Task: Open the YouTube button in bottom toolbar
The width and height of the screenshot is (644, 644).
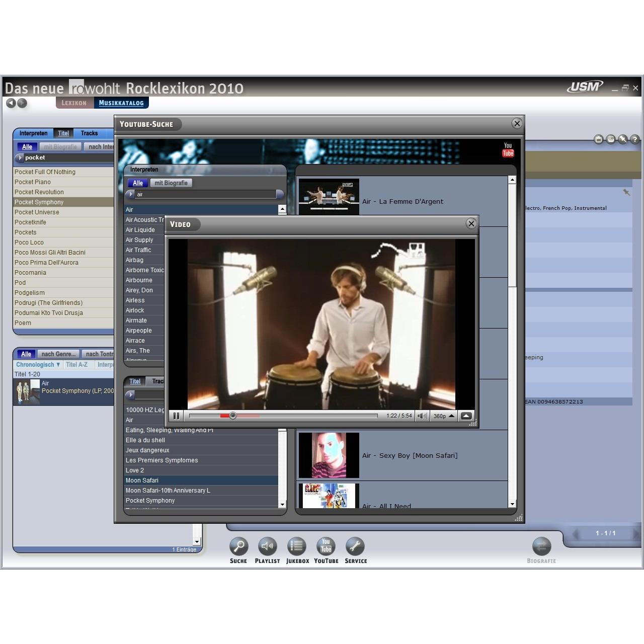Action: [326, 546]
